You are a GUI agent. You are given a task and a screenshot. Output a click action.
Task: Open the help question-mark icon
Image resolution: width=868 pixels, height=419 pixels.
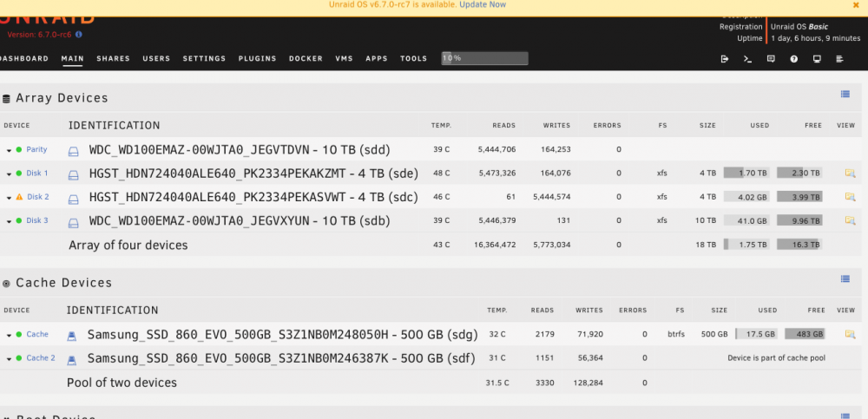point(794,59)
